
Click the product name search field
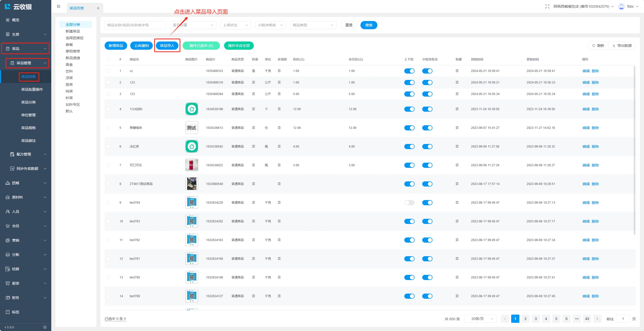pyautogui.click(x=135, y=25)
